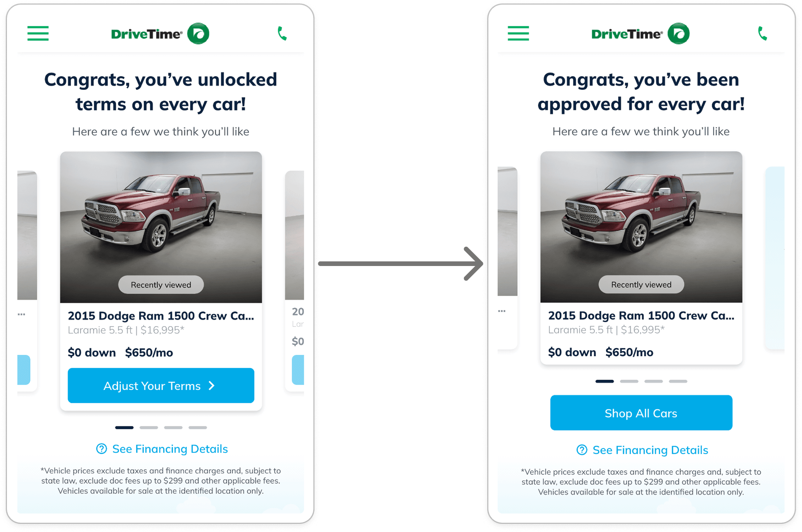Image resolution: width=802 pixels, height=532 pixels.
Task: Click question mark icon in left mockup
Action: 101,449
